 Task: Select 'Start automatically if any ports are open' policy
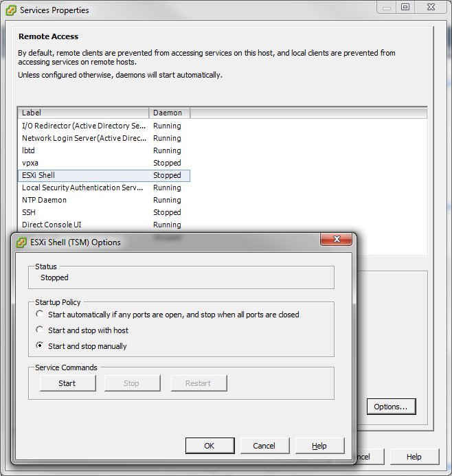point(39,314)
